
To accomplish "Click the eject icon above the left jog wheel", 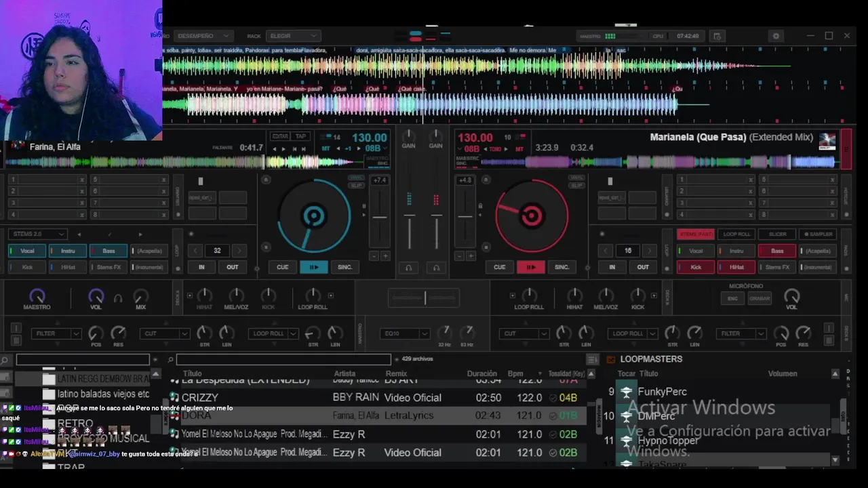I will coord(266,180).
